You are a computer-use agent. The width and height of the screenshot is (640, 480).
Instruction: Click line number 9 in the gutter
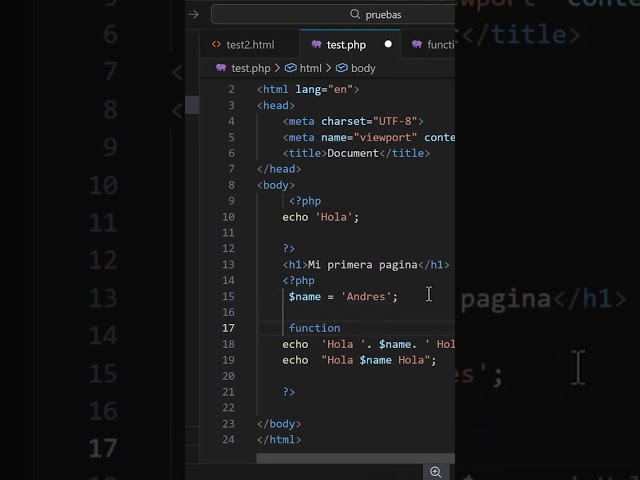(231, 201)
